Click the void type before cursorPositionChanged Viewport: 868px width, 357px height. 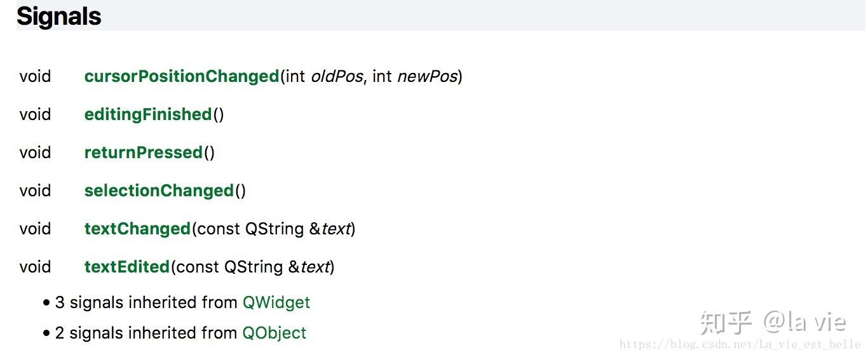tap(35, 77)
